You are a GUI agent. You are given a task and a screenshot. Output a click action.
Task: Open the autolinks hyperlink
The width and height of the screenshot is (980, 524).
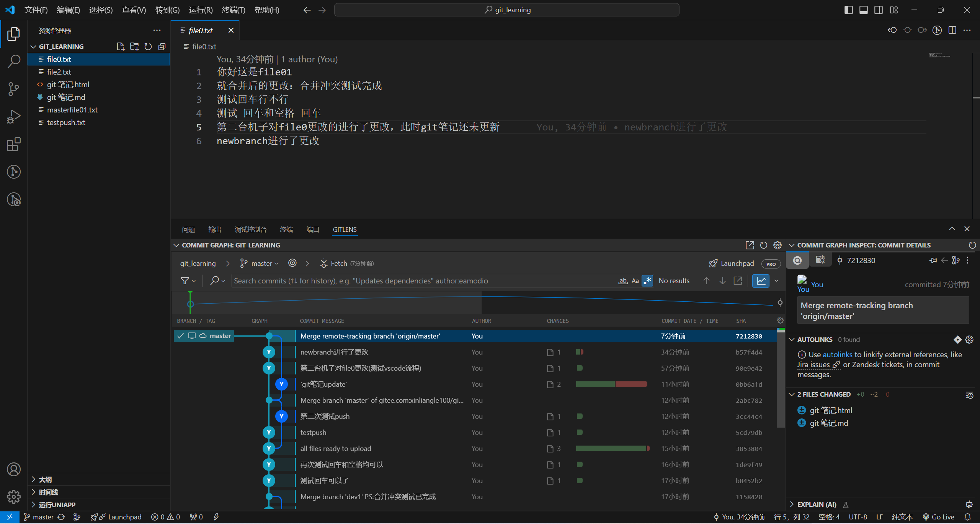click(838, 355)
